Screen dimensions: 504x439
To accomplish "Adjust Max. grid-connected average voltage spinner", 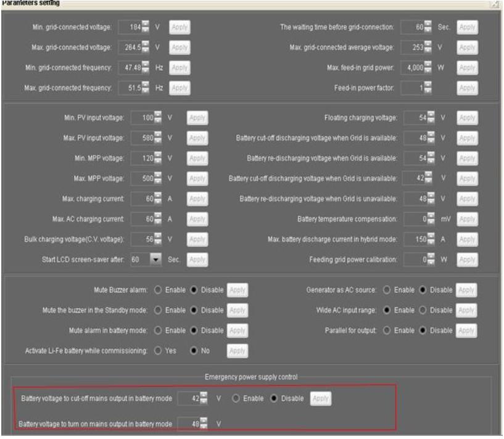I will [x=428, y=47].
